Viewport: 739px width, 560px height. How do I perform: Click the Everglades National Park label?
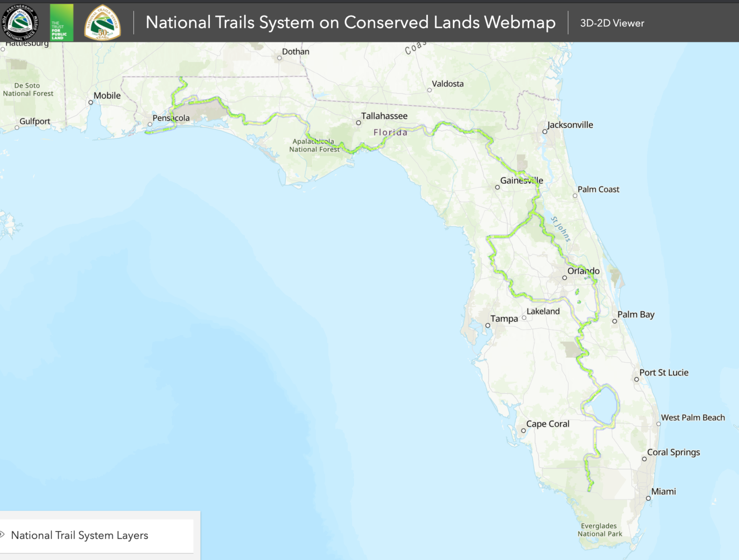[x=599, y=530]
